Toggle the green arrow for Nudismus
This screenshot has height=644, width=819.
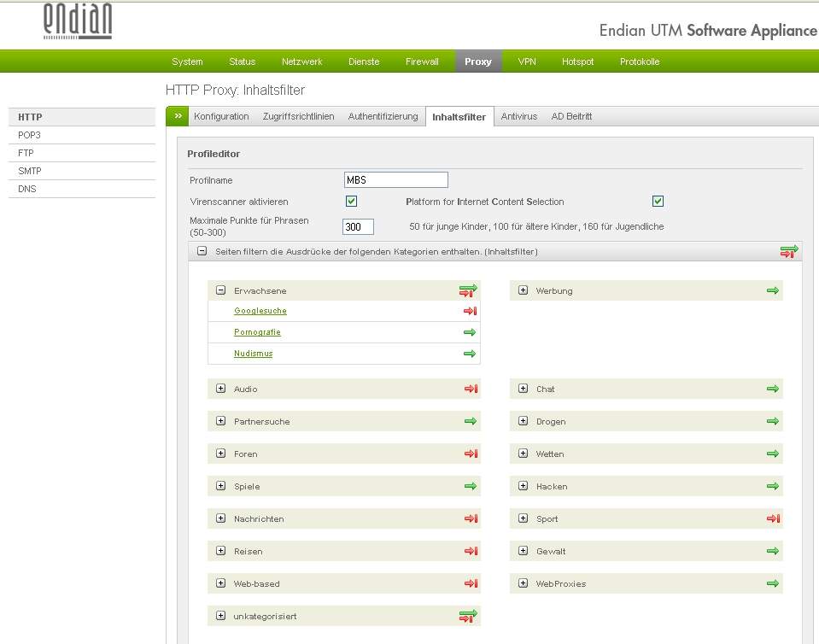point(470,354)
